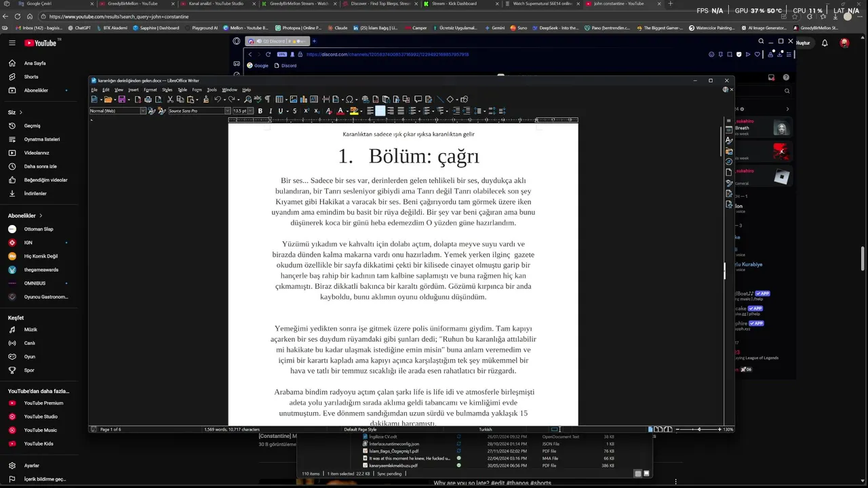Expand the Font Color dropdown arrow
This screenshot has width=868, height=488.
(347, 110)
